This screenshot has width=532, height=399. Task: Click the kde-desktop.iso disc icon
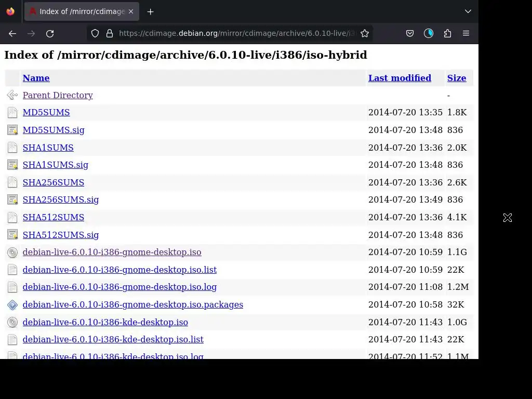click(x=12, y=322)
